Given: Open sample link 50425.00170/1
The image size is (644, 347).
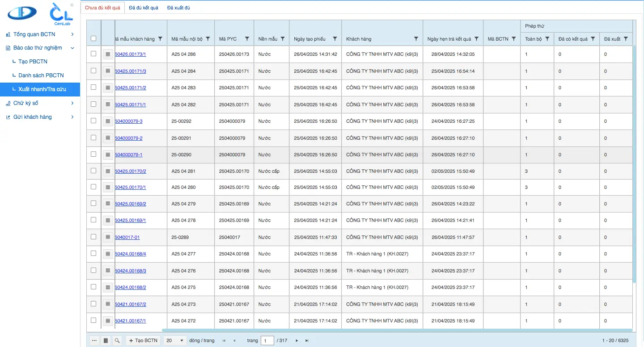Looking at the screenshot, I should point(131,187).
